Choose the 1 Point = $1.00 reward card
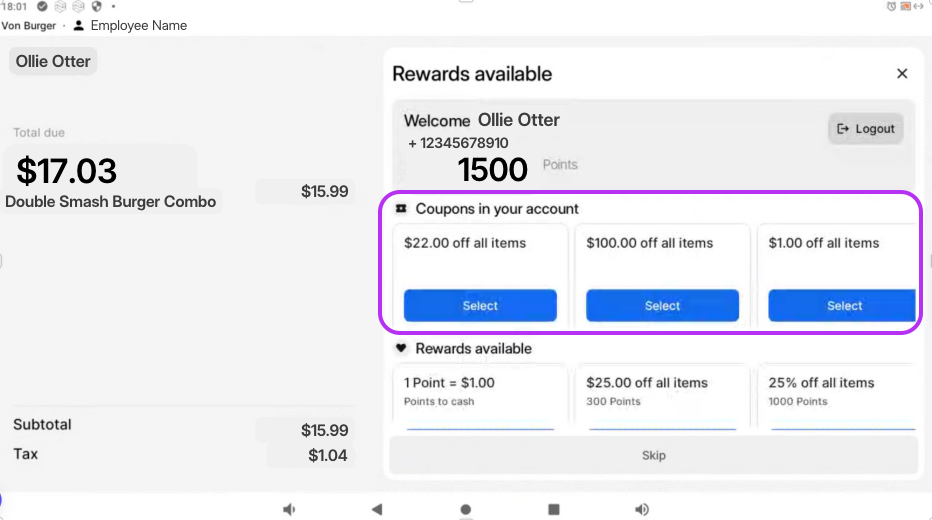The width and height of the screenshot is (932, 520). click(x=480, y=396)
